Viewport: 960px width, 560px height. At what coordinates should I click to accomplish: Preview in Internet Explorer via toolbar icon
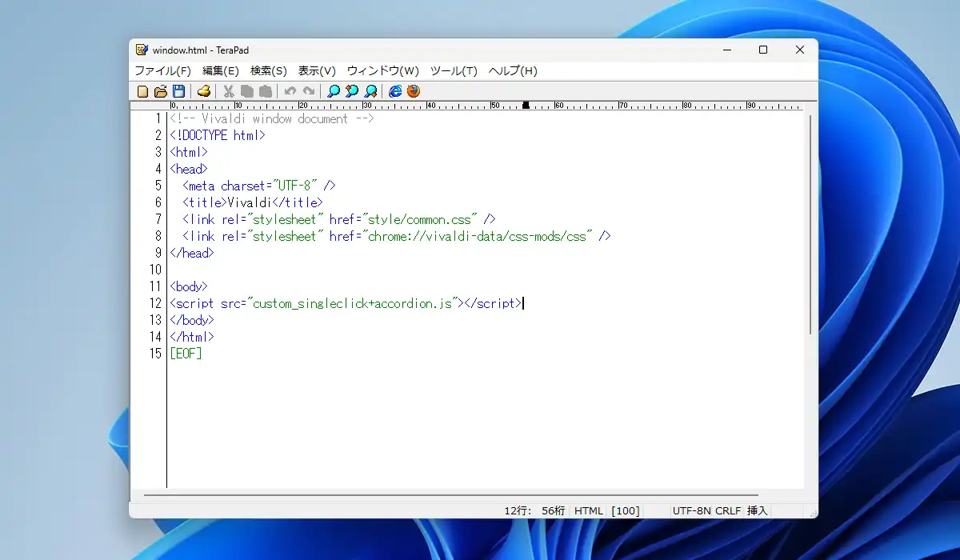click(395, 91)
